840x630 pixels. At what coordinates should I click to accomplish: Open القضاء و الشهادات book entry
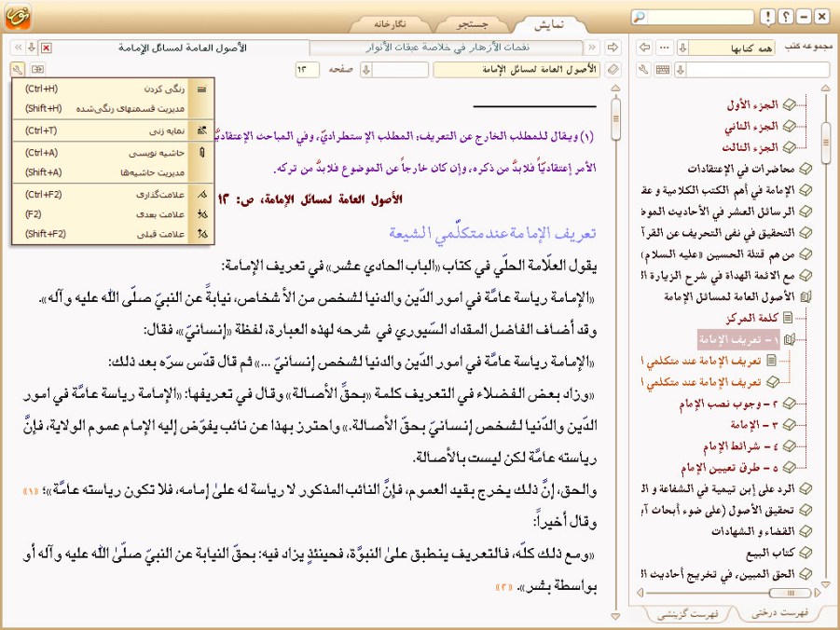point(753,531)
